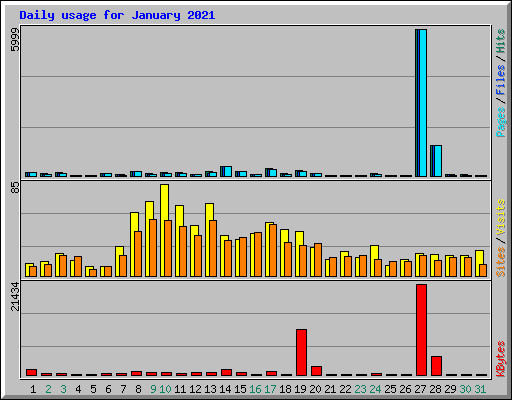
Task: Click the hits bar for day 28
Action: coord(436,161)
